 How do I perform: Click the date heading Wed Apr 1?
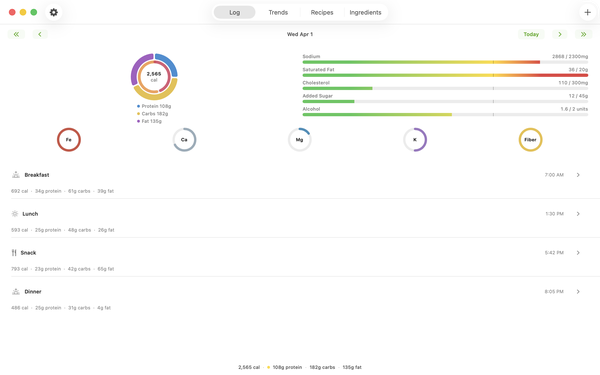coord(300,34)
